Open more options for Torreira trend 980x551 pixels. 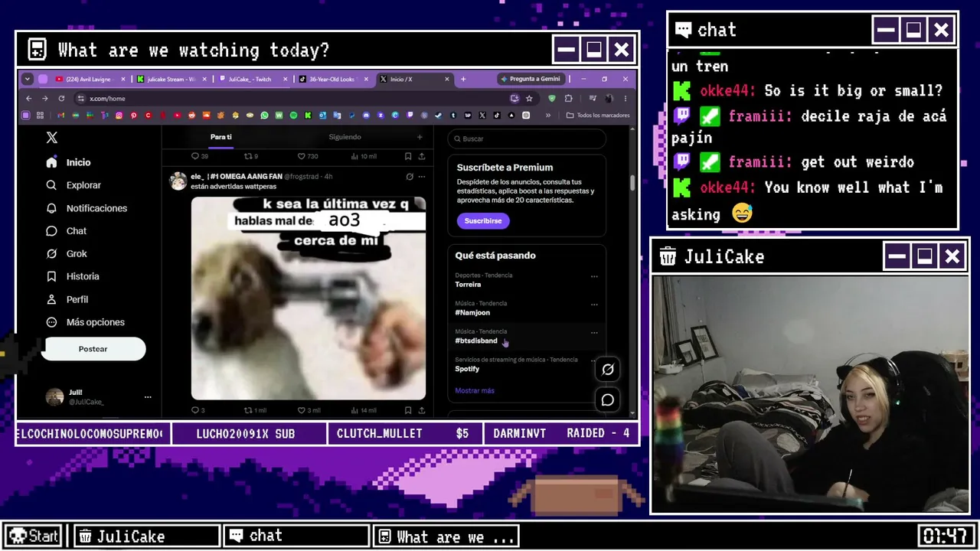pos(594,276)
